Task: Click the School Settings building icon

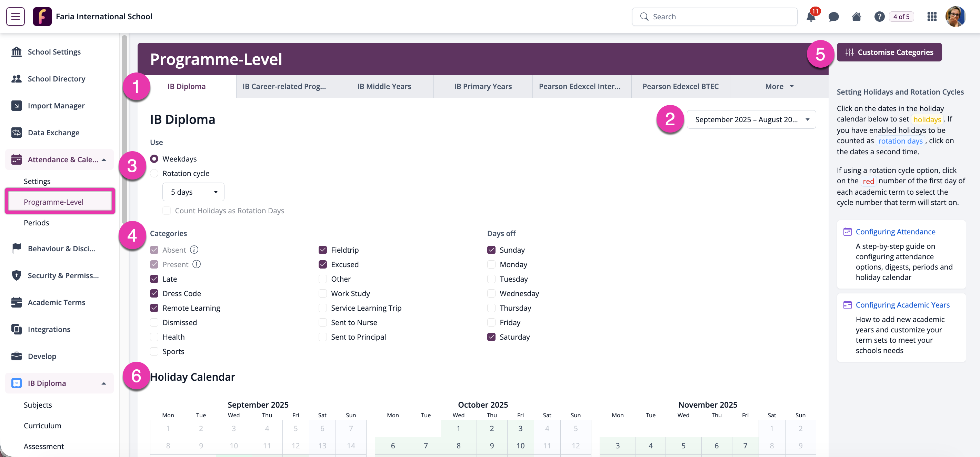Action: point(16,52)
